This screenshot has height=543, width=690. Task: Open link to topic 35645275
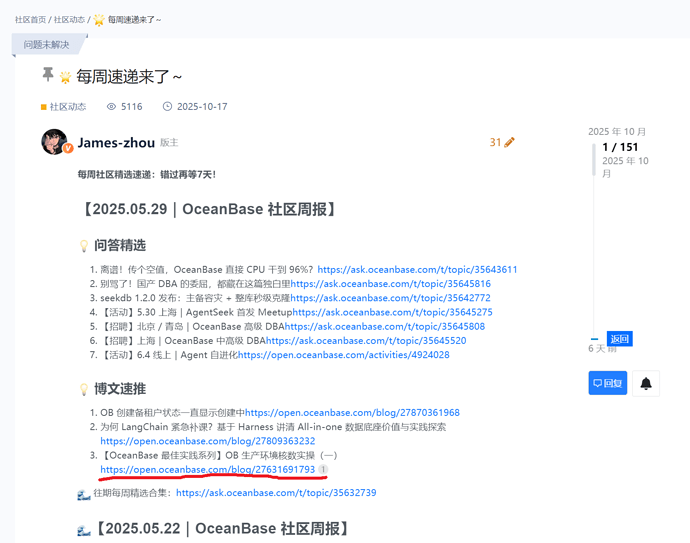(393, 312)
